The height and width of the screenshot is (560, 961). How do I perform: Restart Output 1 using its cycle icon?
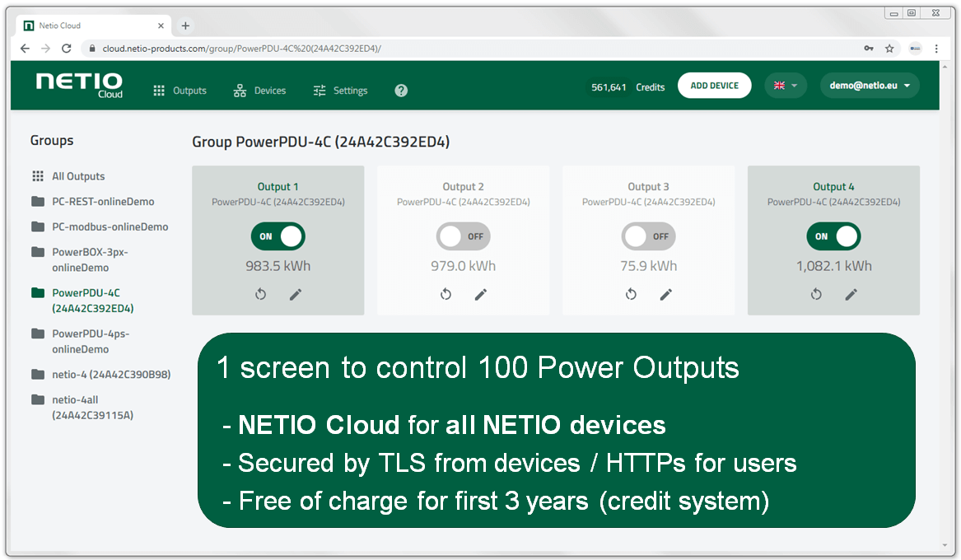click(x=260, y=295)
